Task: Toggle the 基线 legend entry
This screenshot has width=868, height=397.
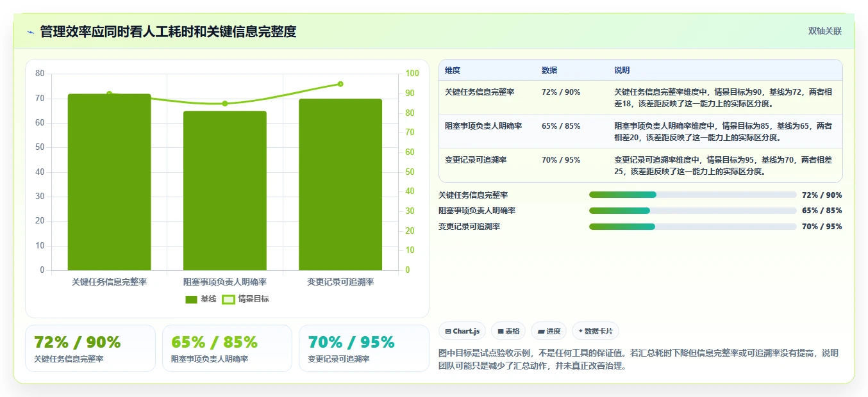Action: click(201, 299)
